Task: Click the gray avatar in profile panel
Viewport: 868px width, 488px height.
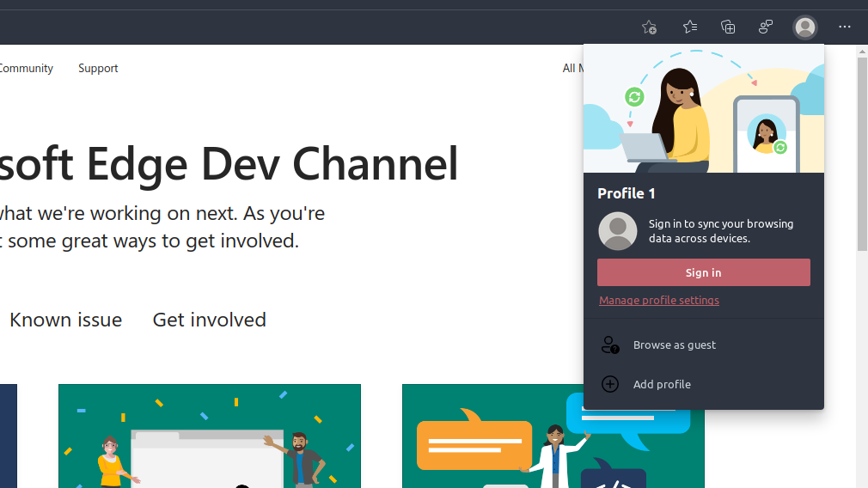Action: [x=618, y=231]
